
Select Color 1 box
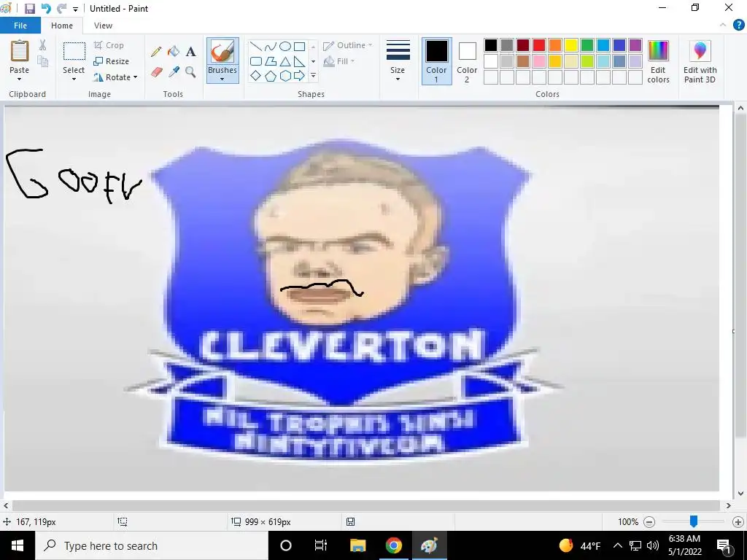point(436,61)
